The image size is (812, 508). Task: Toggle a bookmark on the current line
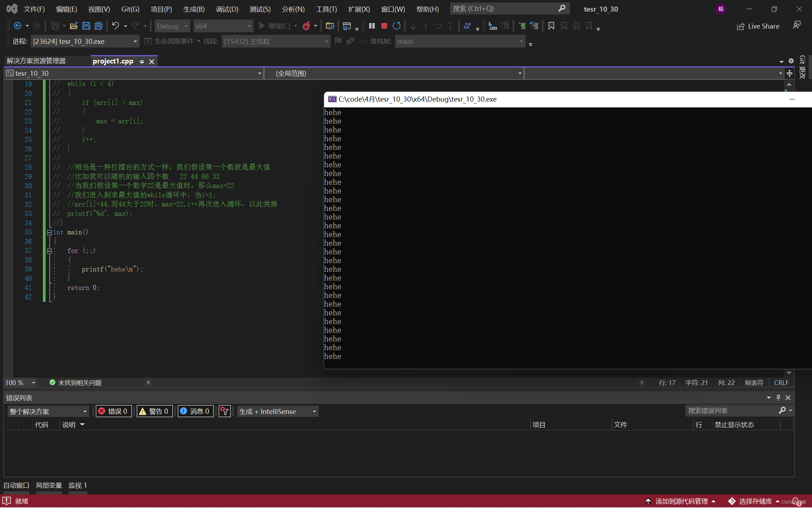(x=551, y=26)
